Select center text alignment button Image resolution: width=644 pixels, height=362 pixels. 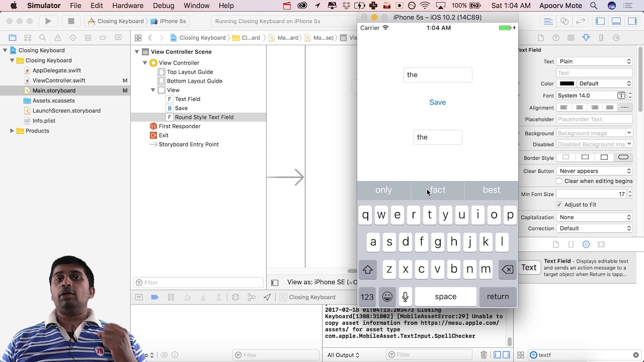click(x=580, y=108)
